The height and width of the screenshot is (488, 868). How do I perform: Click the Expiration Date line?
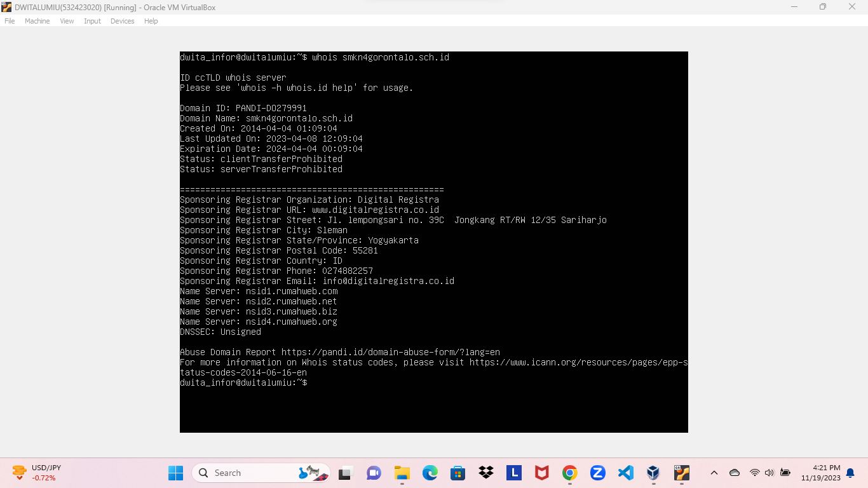[271, 149]
